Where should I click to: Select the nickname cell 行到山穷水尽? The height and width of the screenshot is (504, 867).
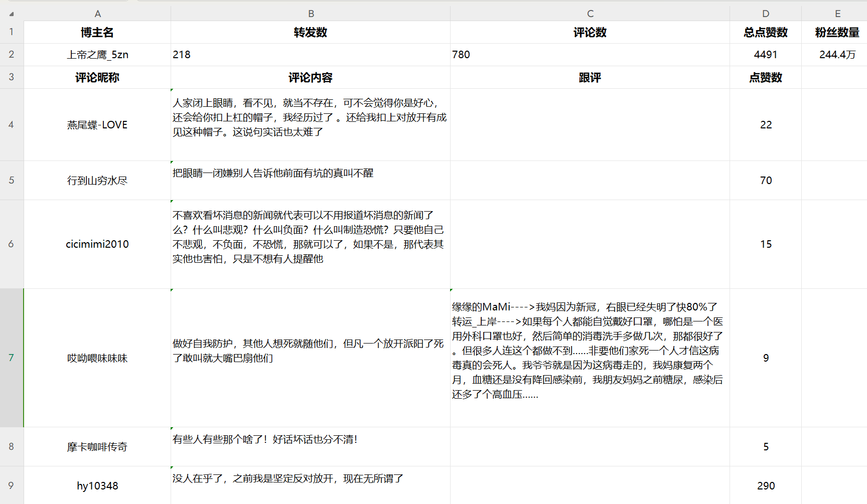coord(97,180)
